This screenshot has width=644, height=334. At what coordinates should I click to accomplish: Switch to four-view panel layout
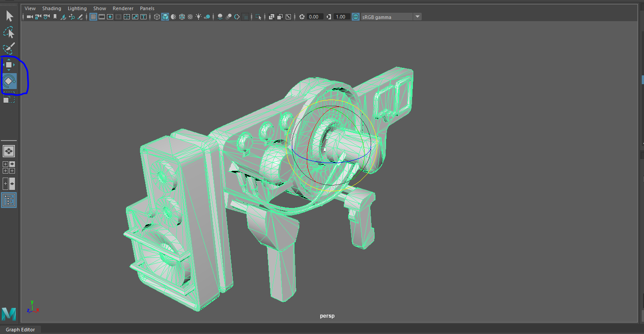(x=9, y=167)
